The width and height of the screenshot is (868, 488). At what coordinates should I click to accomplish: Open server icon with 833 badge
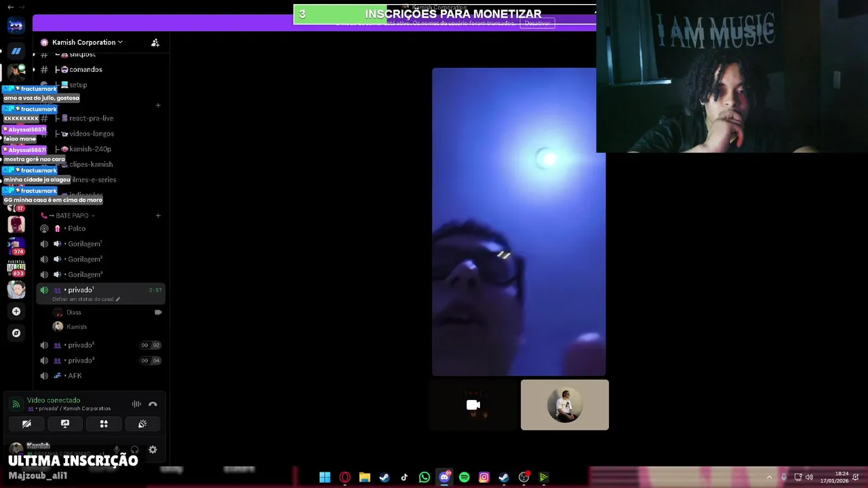[16, 268]
